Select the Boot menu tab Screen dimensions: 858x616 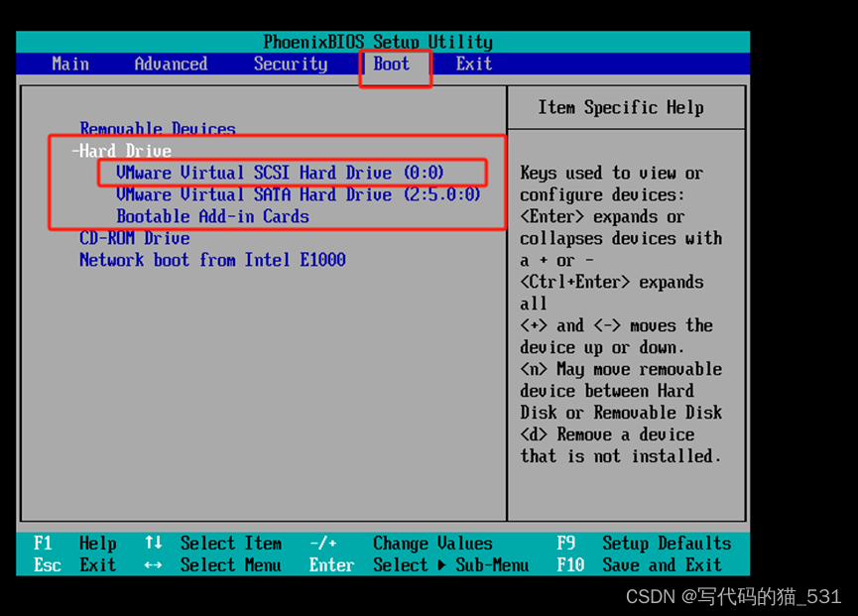[x=391, y=64]
